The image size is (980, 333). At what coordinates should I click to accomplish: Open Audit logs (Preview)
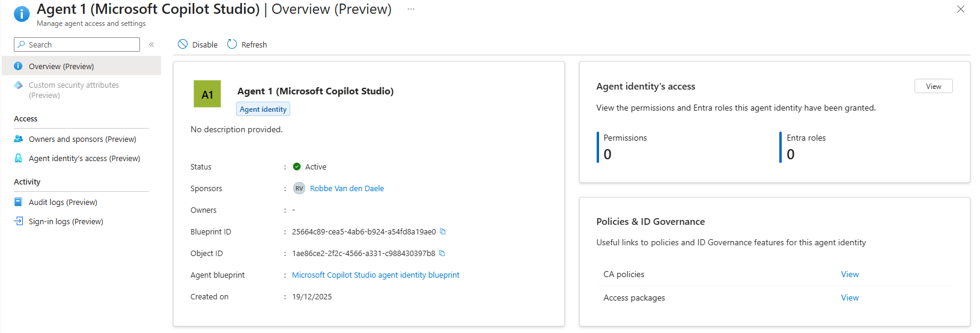pos(62,202)
